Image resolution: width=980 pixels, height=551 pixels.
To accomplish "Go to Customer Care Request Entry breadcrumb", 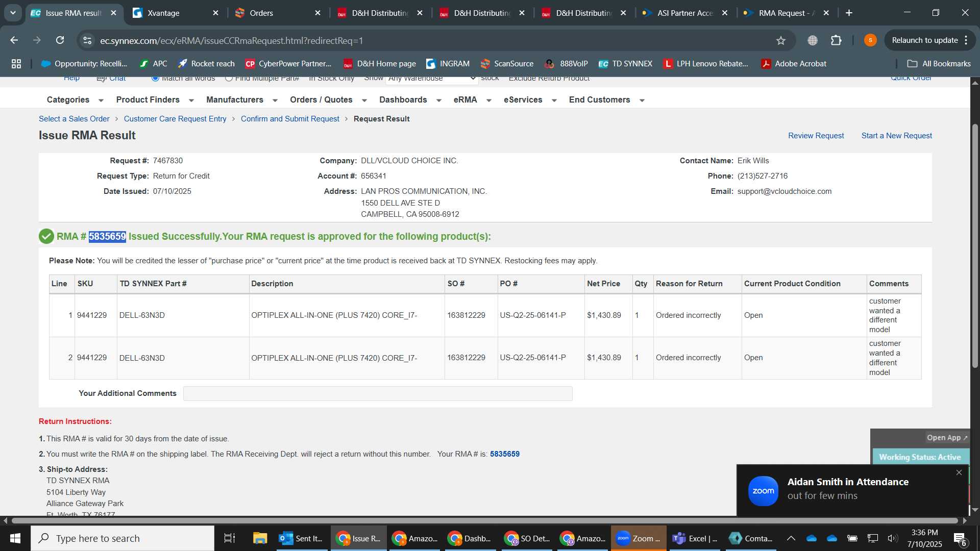I will 175,119.
